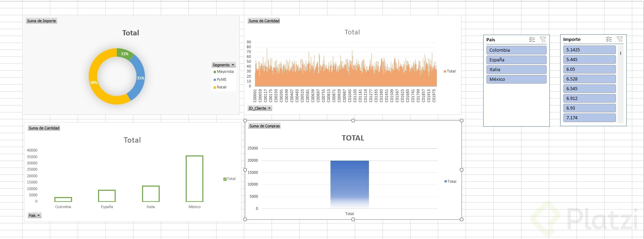Click the 31% data label on donut
The width and height of the screenshot is (644, 239).
pos(140,78)
